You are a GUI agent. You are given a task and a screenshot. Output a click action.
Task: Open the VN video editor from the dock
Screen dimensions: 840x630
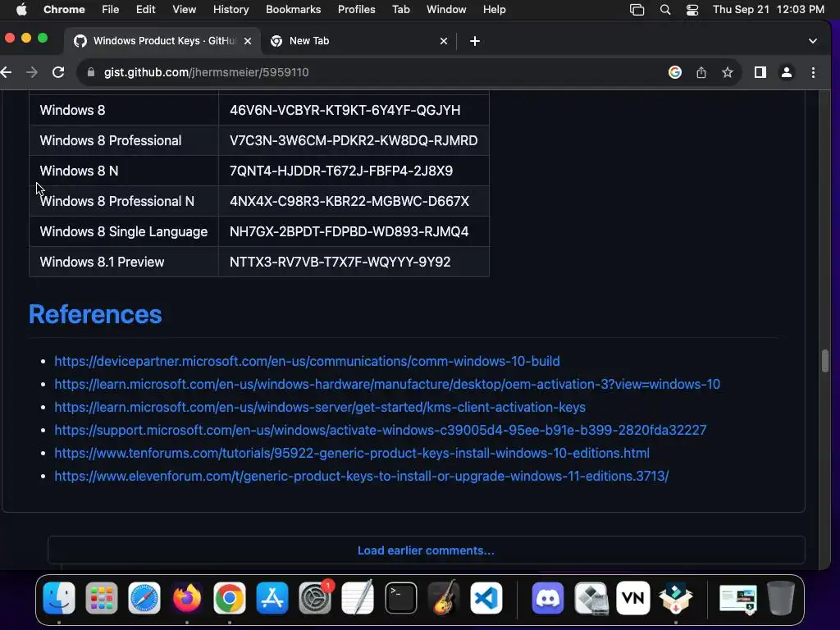(633, 598)
